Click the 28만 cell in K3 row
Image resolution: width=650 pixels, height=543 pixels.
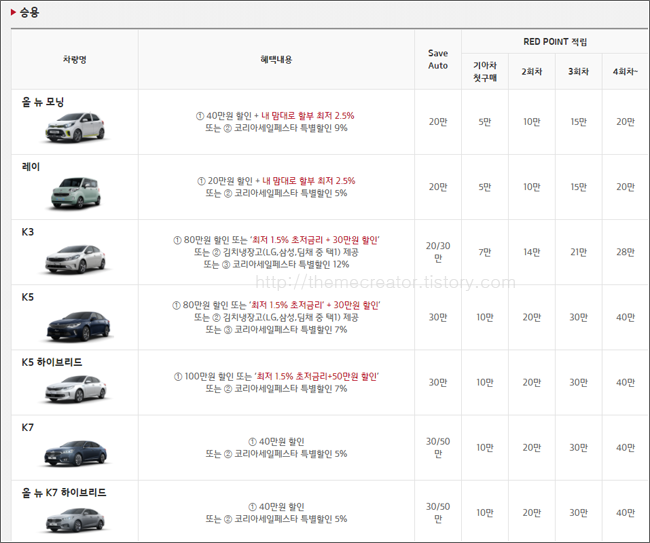(x=625, y=252)
